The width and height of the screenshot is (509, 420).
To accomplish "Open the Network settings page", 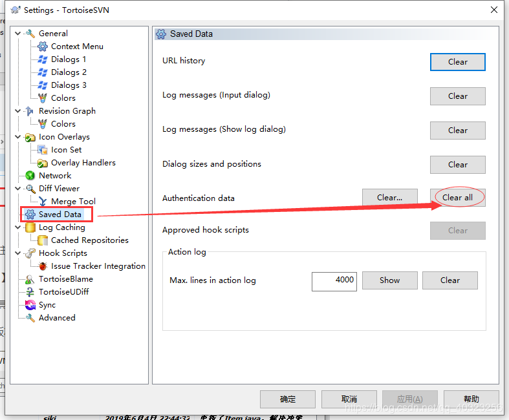I will point(55,176).
